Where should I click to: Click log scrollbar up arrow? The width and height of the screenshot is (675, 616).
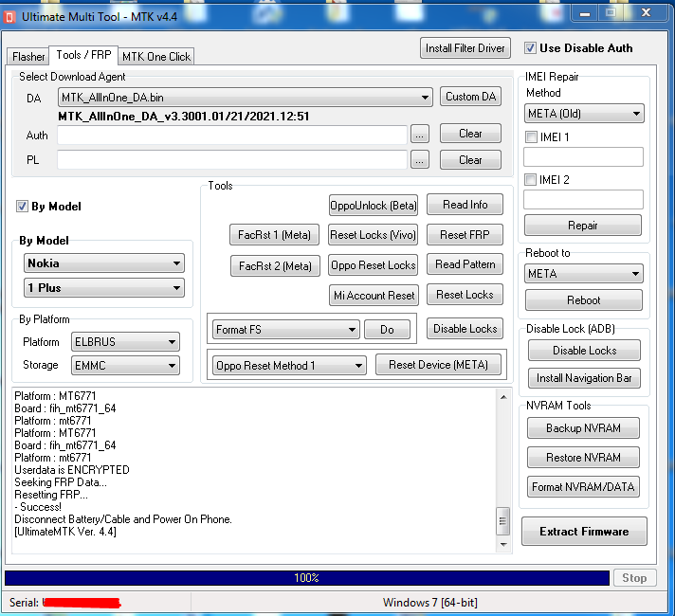pyautogui.click(x=503, y=397)
